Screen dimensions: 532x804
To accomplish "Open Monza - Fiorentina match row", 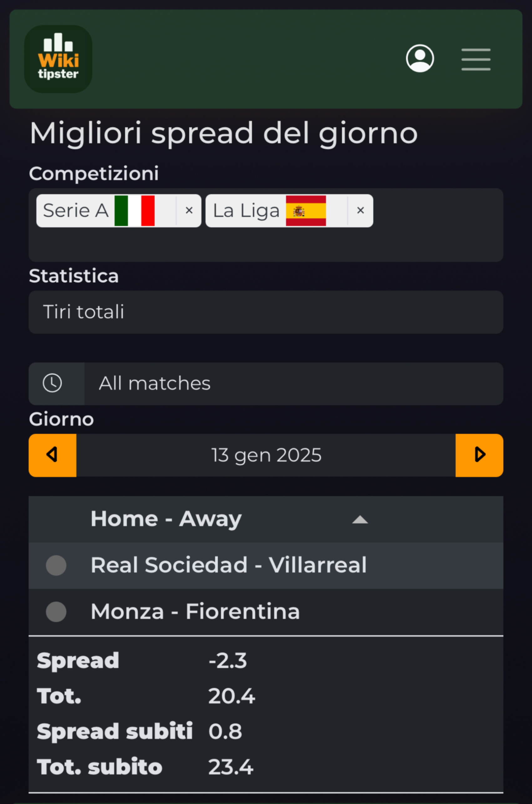I will (266, 612).
